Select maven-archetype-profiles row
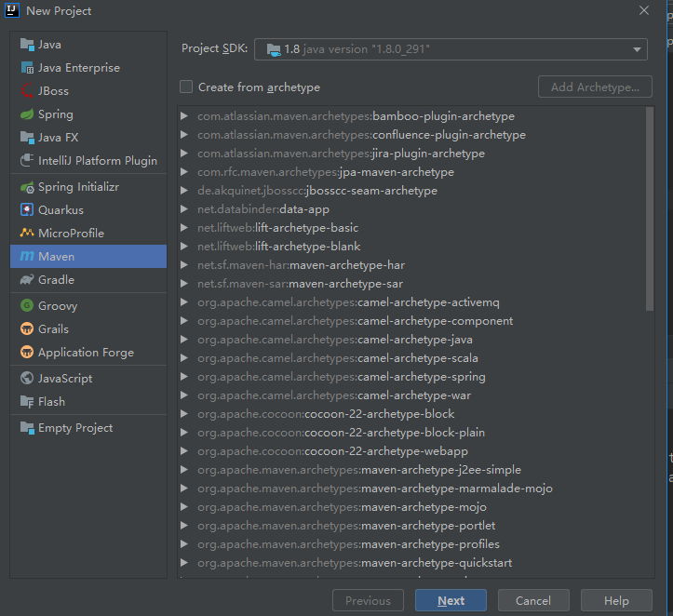This screenshot has height=616, width=673. pyautogui.click(x=412, y=544)
